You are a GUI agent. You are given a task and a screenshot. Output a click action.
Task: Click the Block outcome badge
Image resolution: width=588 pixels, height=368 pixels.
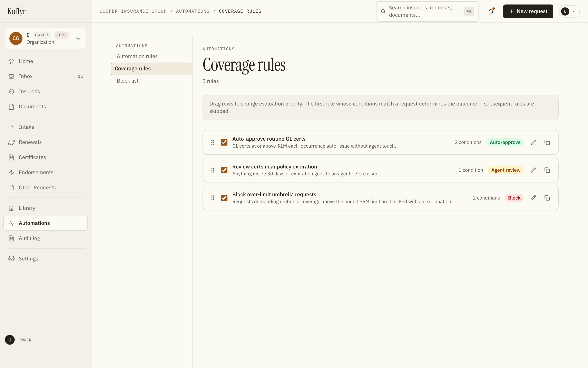tap(514, 198)
